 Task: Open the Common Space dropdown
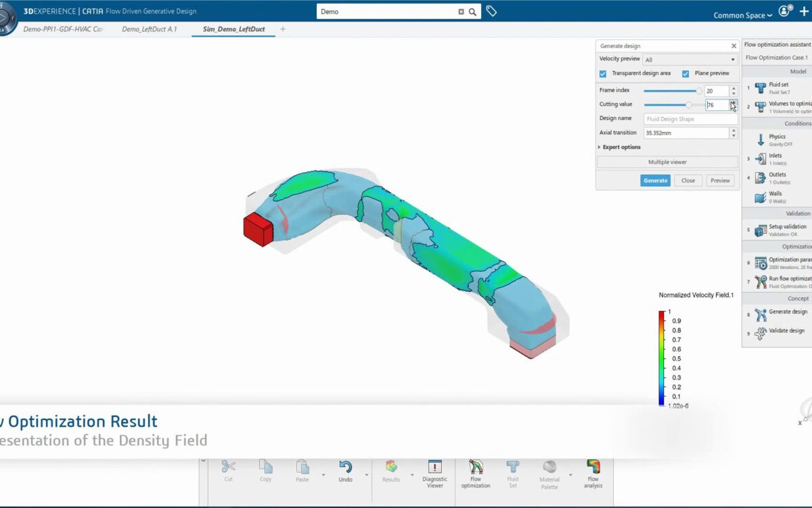[x=743, y=15]
